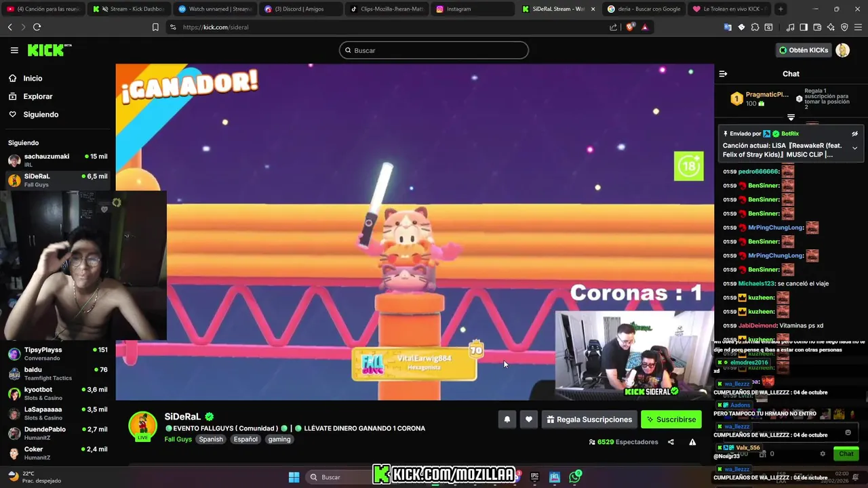This screenshot has width=868, height=488.
Task: Open the browser main menu icon
Action: [859, 27]
